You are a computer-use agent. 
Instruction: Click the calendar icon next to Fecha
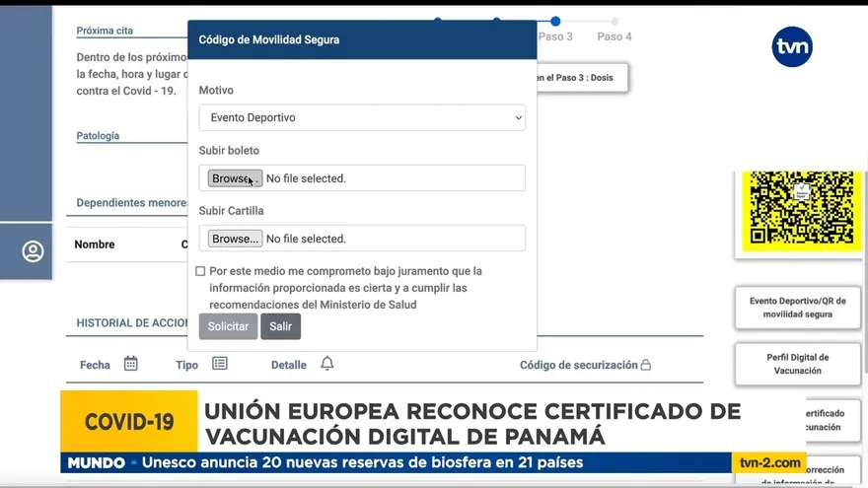click(130, 364)
